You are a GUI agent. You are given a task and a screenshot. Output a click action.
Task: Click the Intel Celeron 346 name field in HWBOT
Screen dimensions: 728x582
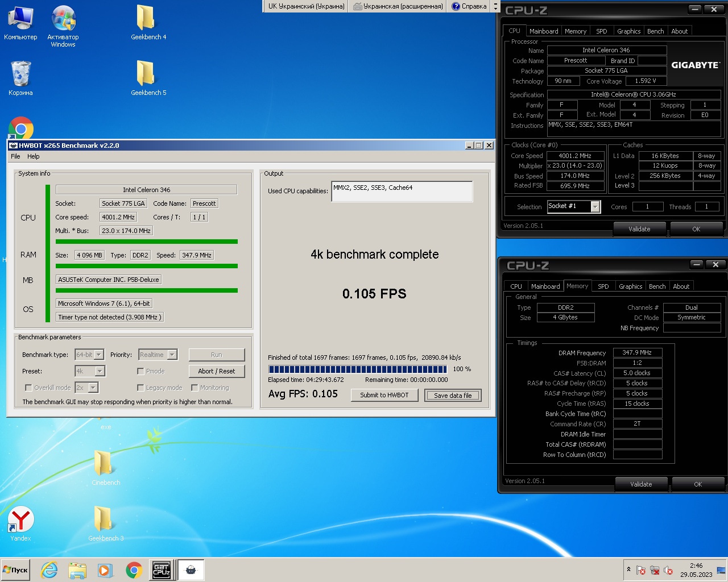[146, 190]
